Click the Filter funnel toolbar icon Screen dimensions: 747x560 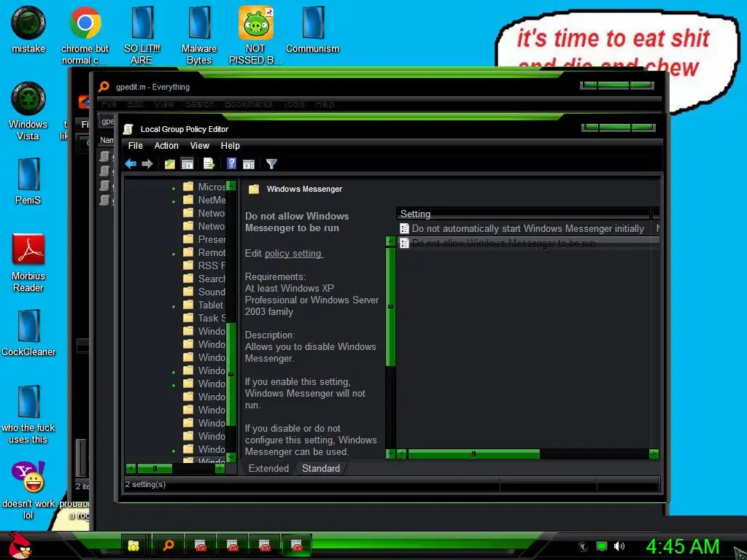271,164
